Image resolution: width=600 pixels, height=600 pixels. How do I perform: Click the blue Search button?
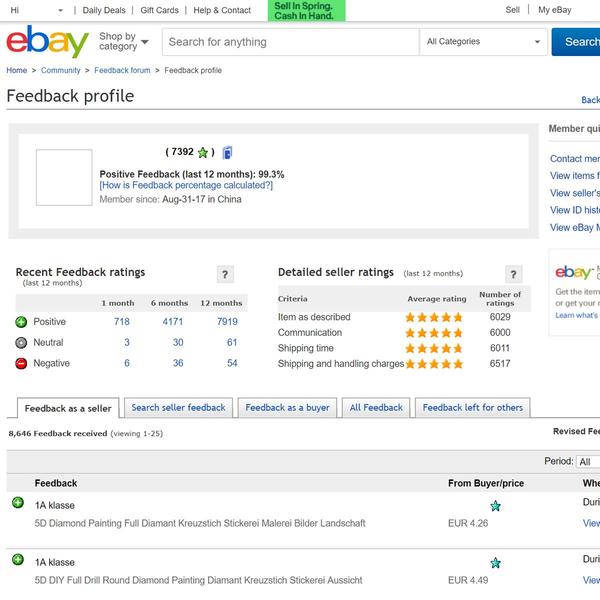(x=576, y=41)
